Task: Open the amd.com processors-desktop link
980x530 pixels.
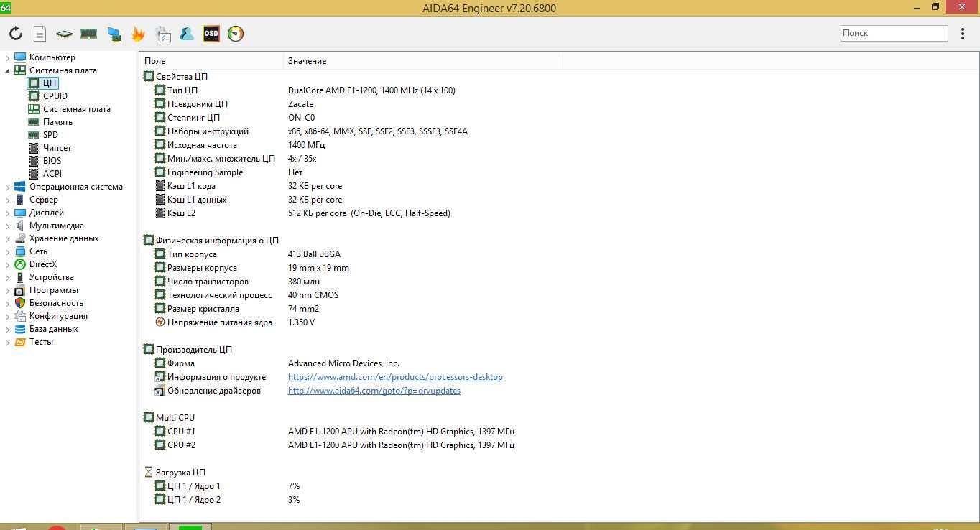Action: [395, 377]
